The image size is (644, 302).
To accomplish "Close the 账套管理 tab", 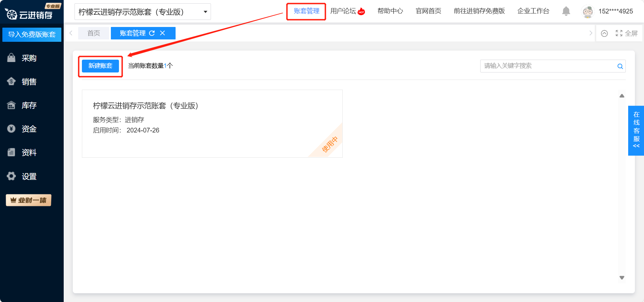I will coord(162,33).
